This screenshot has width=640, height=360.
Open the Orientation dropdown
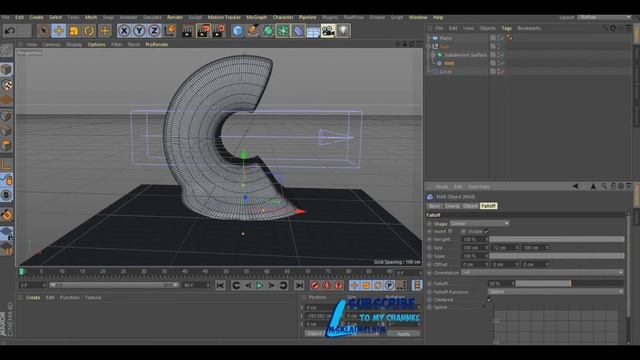[542, 272]
